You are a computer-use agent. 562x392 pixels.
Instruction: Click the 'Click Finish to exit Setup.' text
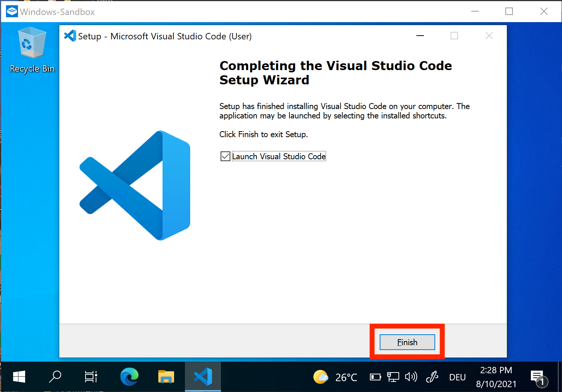263,134
